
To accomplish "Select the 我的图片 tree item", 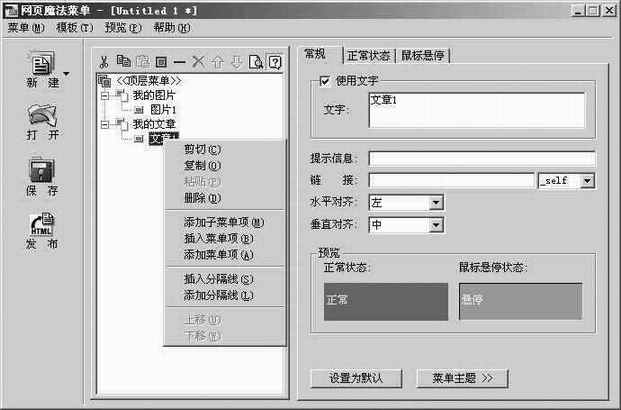I will 154,95.
